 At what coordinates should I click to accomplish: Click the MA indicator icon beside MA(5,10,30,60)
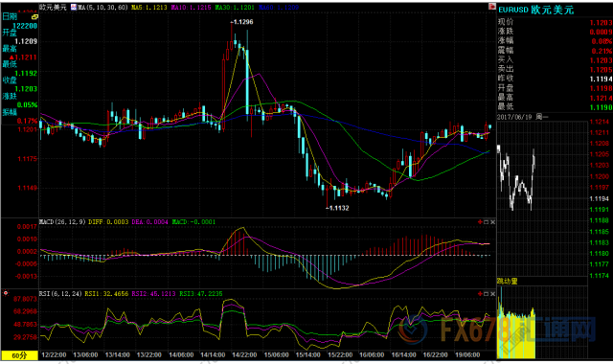point(74,8)
